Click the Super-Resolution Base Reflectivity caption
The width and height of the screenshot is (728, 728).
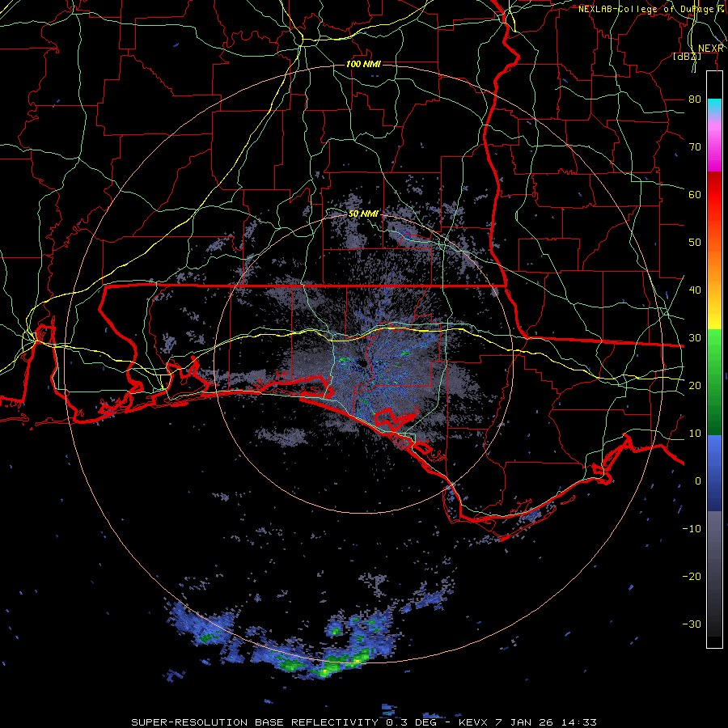[255, 722]
